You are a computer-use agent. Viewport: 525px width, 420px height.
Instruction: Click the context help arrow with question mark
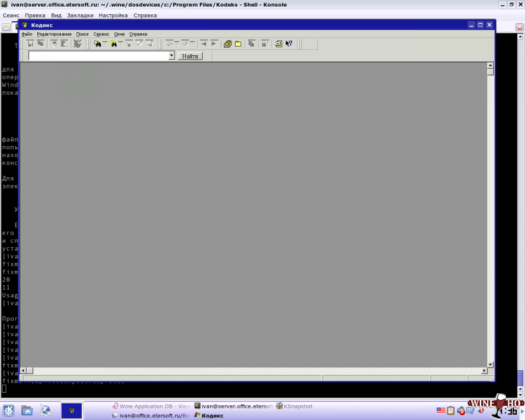click(x=289, y=44)
